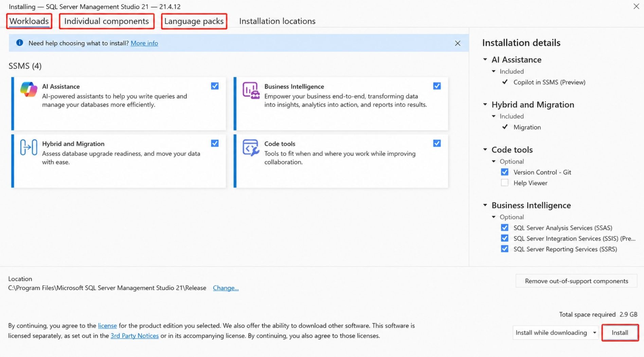Open the Individual components tab
644x357 pixels.
[x=106, y=21]
